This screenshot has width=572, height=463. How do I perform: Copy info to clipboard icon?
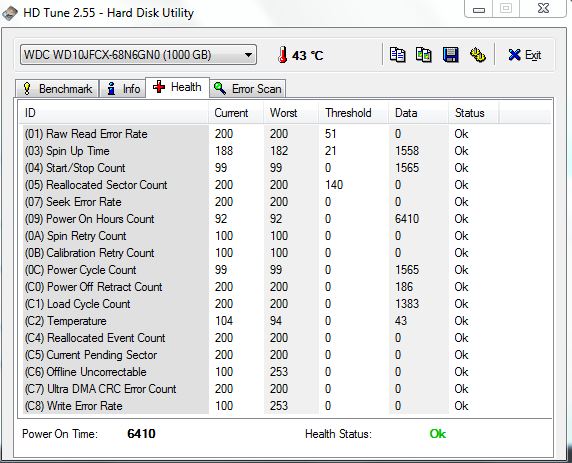(x=397, y=55)
